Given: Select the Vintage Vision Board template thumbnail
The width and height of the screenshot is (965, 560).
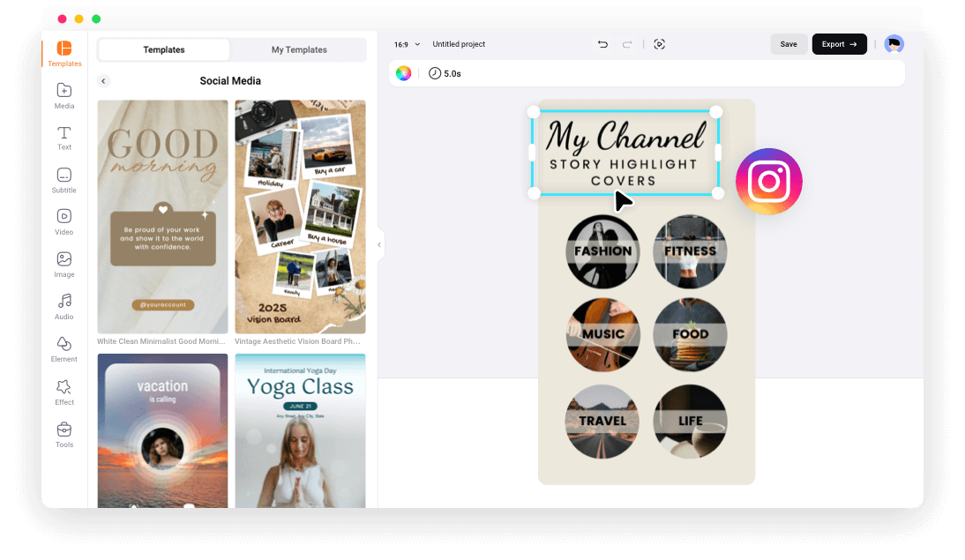Looking at the screenshot, I should point(300,217).
